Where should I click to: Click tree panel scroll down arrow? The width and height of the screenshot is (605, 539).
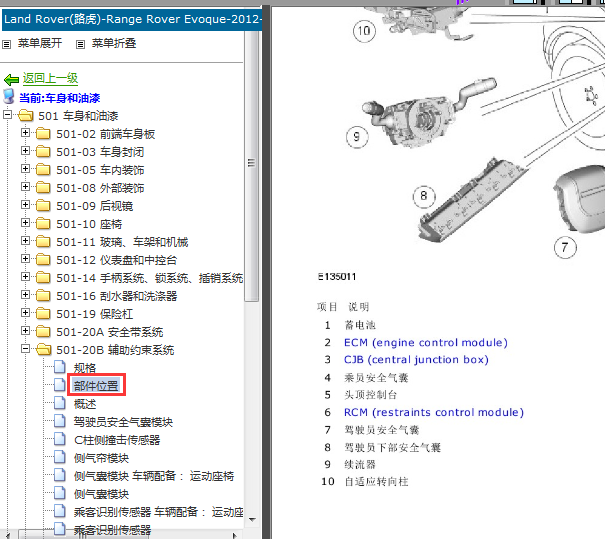[x=252, y=519]
